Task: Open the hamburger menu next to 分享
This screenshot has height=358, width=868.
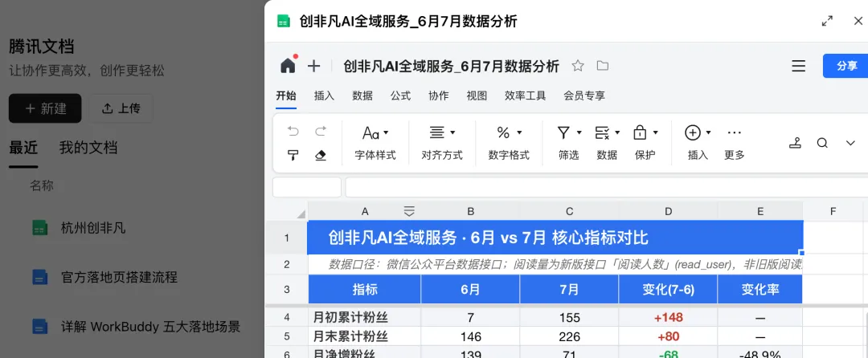Action: coord(798,67)
